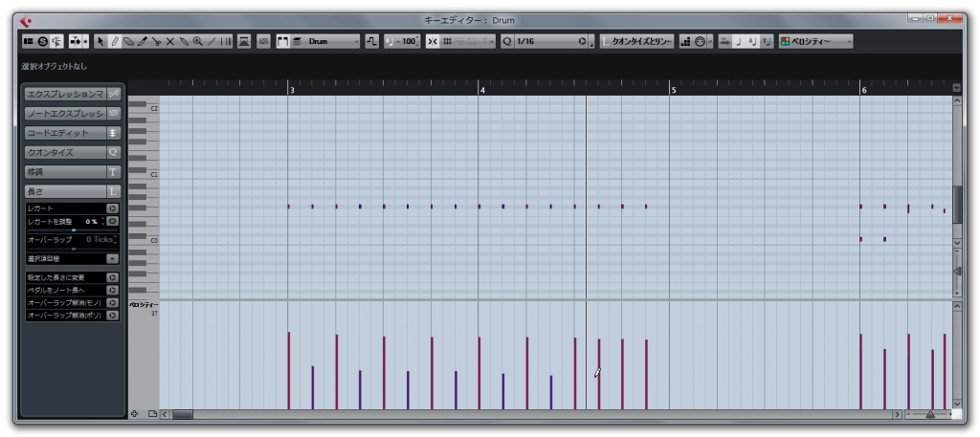Open the Quantize Panel corner button

tap(591, 42)
